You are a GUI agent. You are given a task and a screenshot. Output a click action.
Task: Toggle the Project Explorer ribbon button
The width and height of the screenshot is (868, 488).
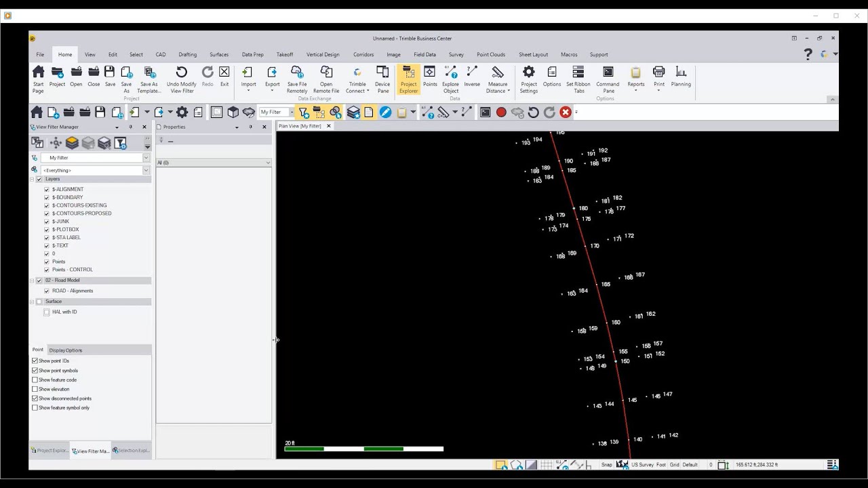408,79
